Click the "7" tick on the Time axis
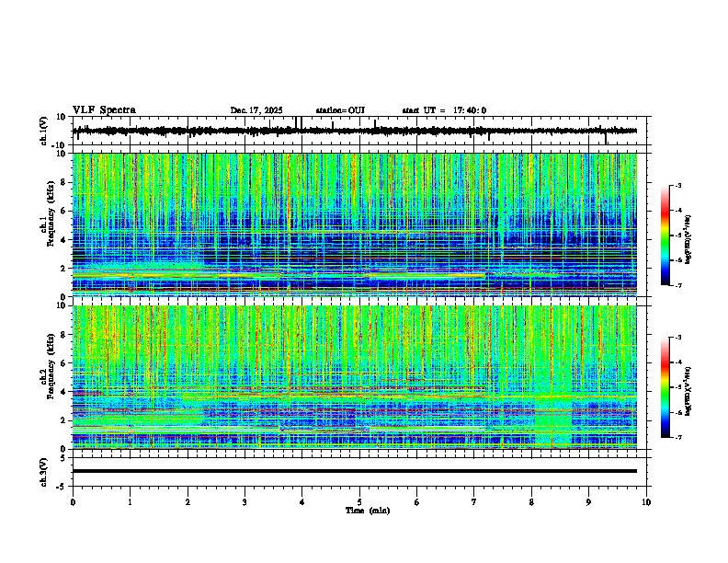 click(473, 502)
